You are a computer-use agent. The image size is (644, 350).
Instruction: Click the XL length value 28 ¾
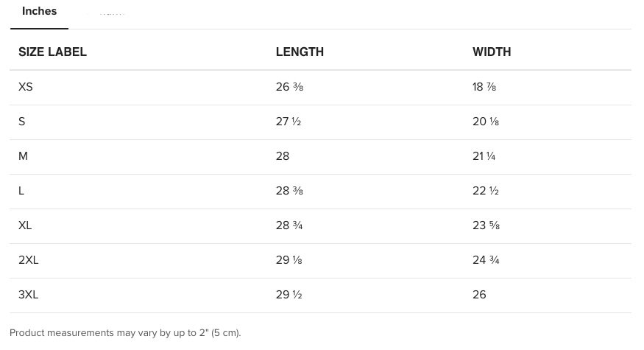point(289,225)
